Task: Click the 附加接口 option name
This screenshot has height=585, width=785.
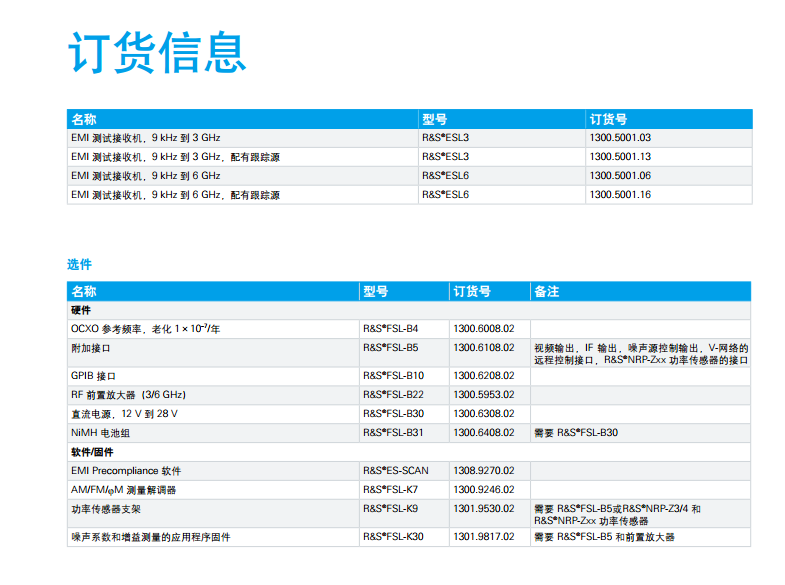Action: (x=91, y=348)
